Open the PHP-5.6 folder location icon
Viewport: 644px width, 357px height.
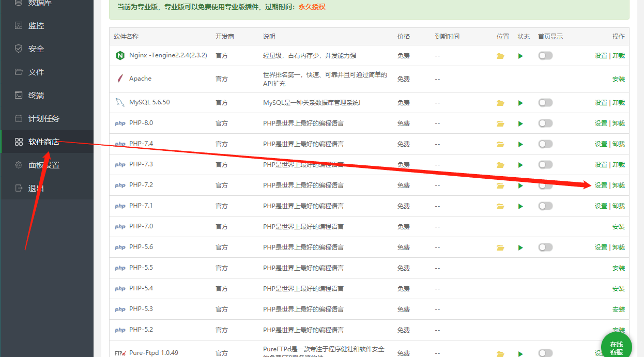(500, 247)
